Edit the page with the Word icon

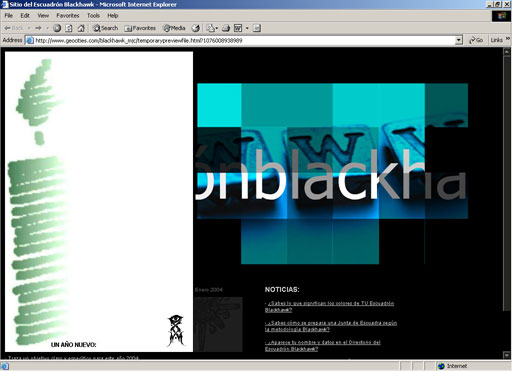(238, 28)
